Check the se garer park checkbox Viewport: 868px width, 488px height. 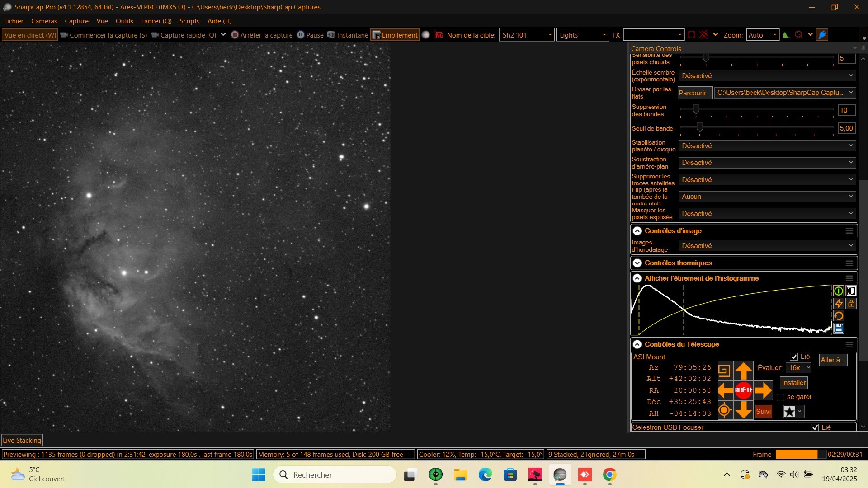[x=780, y=397]
